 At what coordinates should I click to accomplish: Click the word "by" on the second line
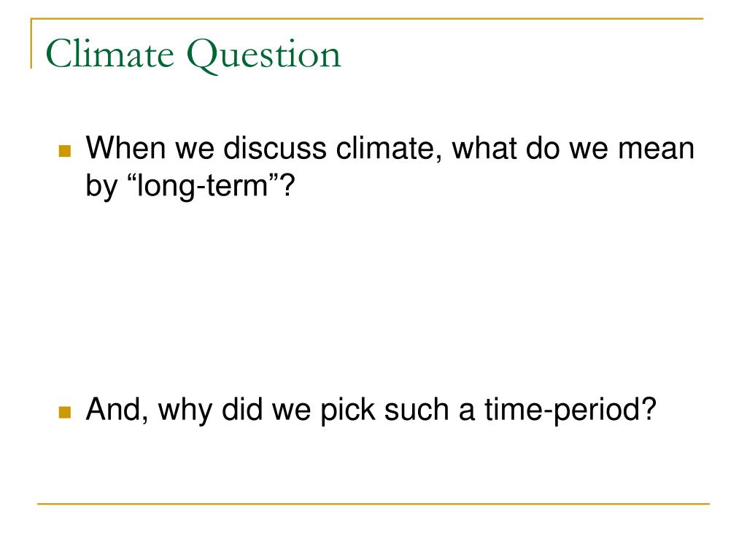[x=101, y=187]
